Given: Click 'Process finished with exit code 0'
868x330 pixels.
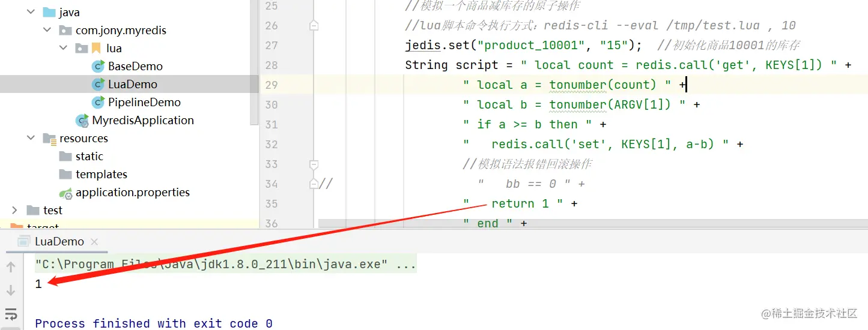Looking at the screenshot, I should (154, 323).
